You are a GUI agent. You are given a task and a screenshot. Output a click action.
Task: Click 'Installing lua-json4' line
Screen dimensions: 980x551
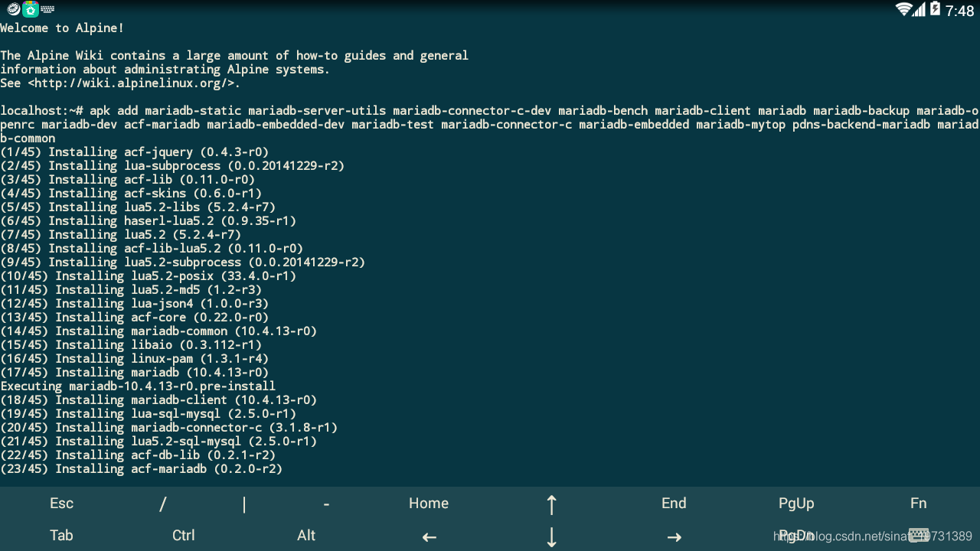click(x=135, y=303)
